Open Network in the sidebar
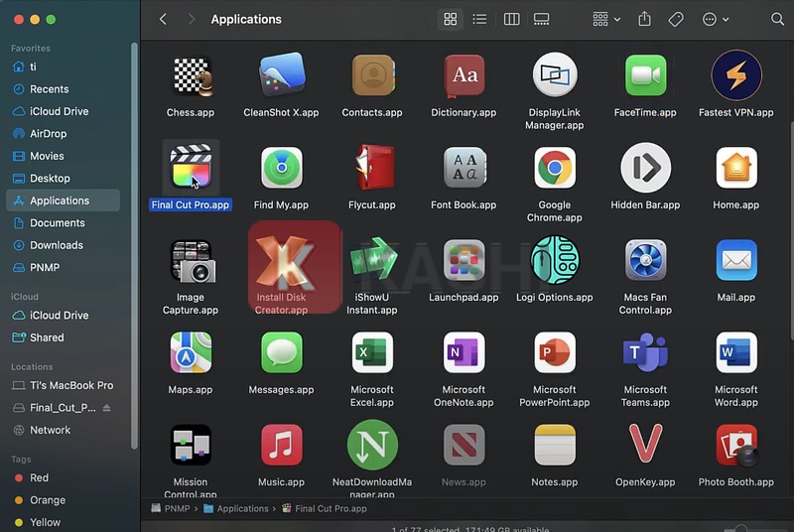794x532 pixels. 63,430
